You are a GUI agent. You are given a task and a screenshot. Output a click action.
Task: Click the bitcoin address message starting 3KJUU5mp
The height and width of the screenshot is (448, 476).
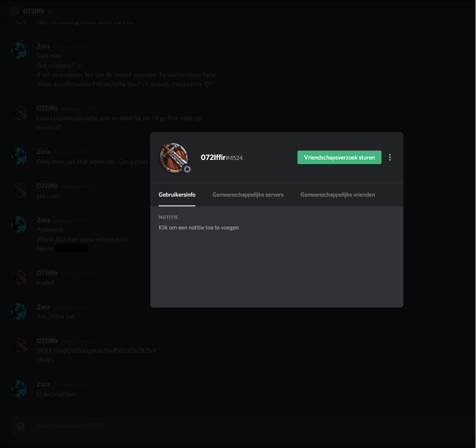click(97, 350)
